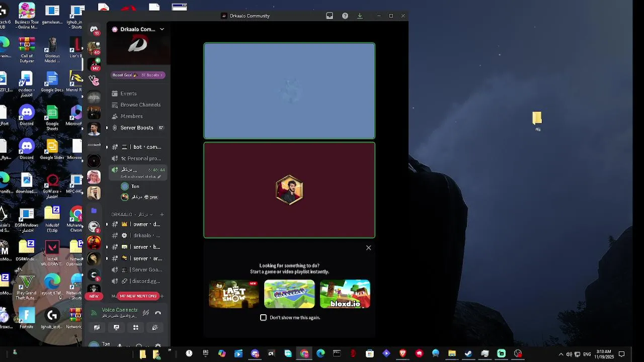Open the bot commands text channel
The width and height of the screenshot is (644, 362).
point(138,147)
